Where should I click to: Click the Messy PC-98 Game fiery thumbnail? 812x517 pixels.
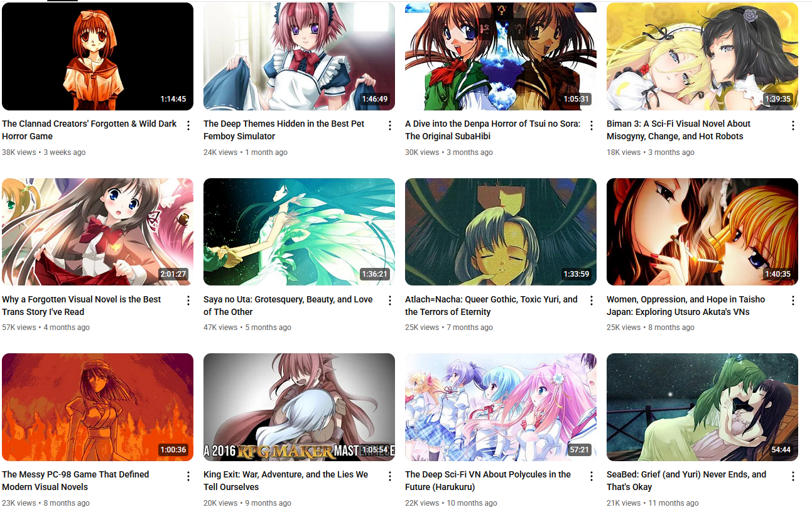[97, 407]
